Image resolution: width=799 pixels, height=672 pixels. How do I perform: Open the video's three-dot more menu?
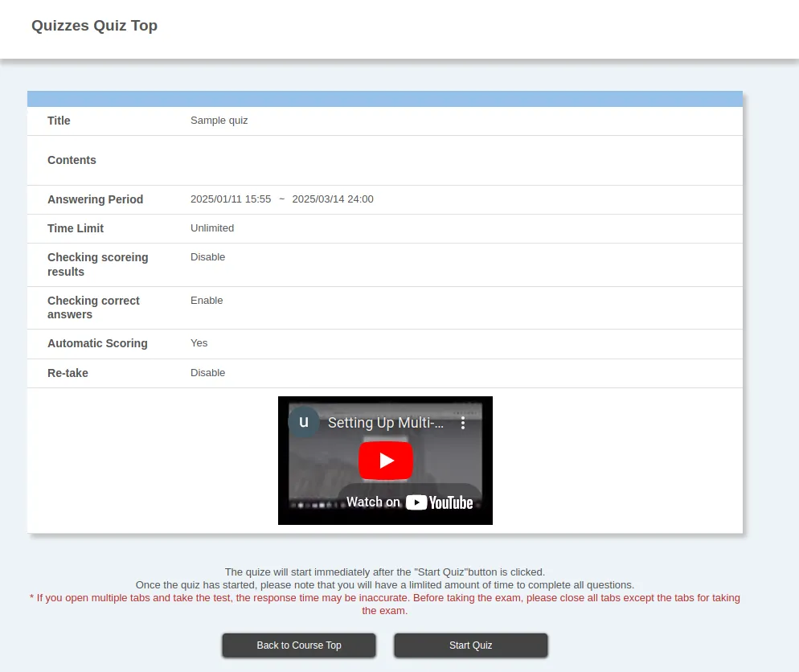463,423
